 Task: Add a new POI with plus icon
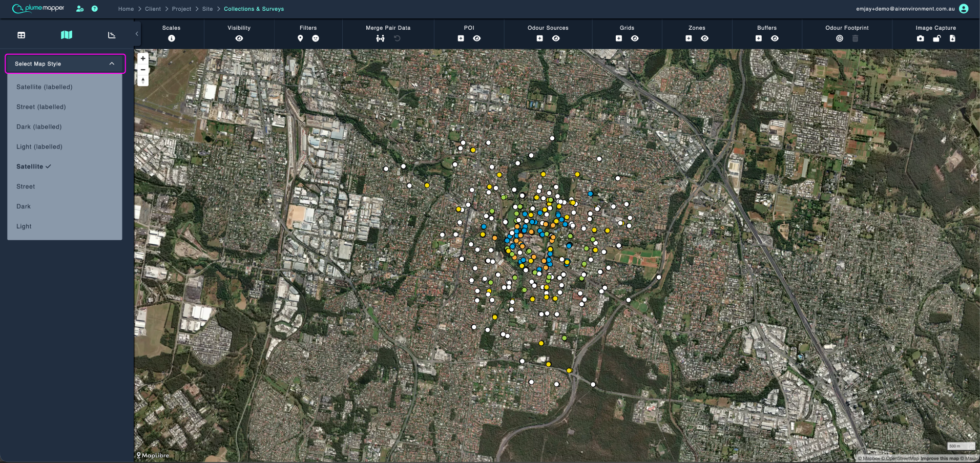pyautogui.click(x=461, y=38)
